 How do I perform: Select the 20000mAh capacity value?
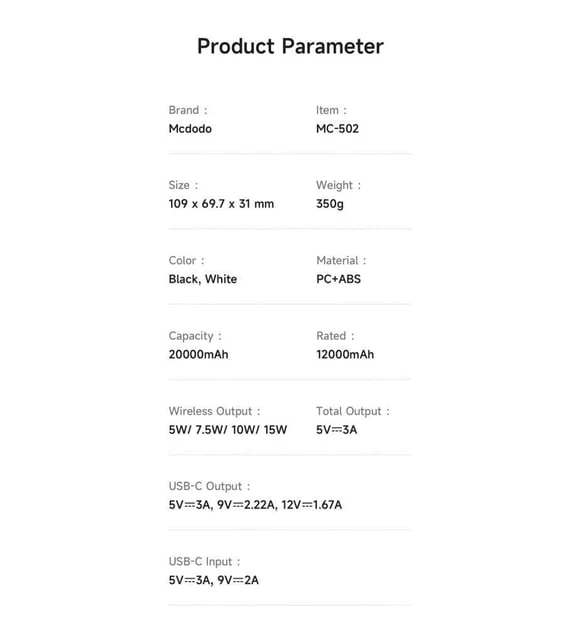(198, 354)
